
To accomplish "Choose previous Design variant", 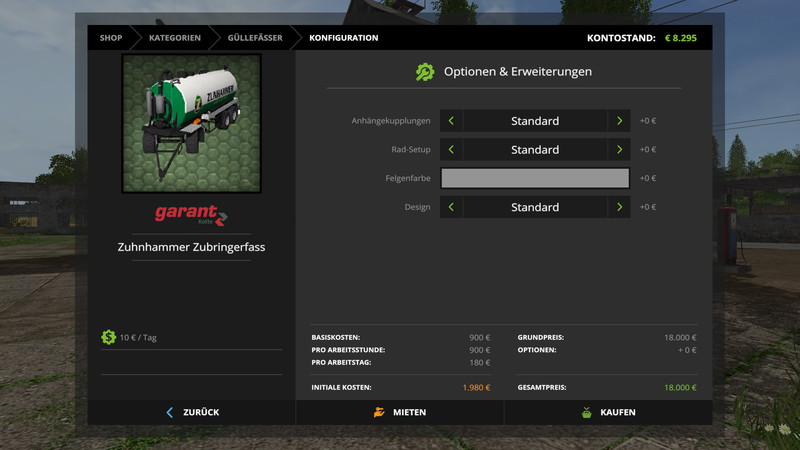I will (x=451, y=207).
